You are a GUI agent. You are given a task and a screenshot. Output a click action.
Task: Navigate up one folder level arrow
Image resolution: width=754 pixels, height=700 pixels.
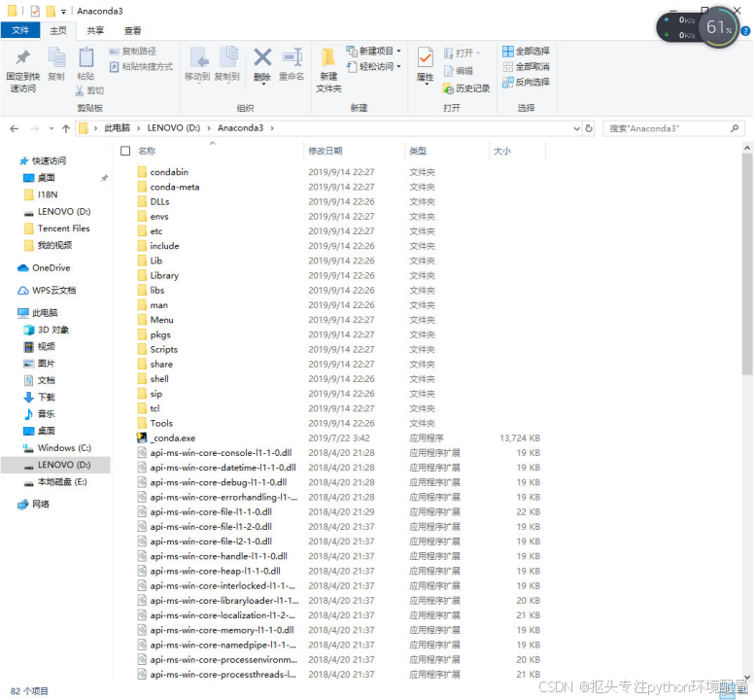66,128
